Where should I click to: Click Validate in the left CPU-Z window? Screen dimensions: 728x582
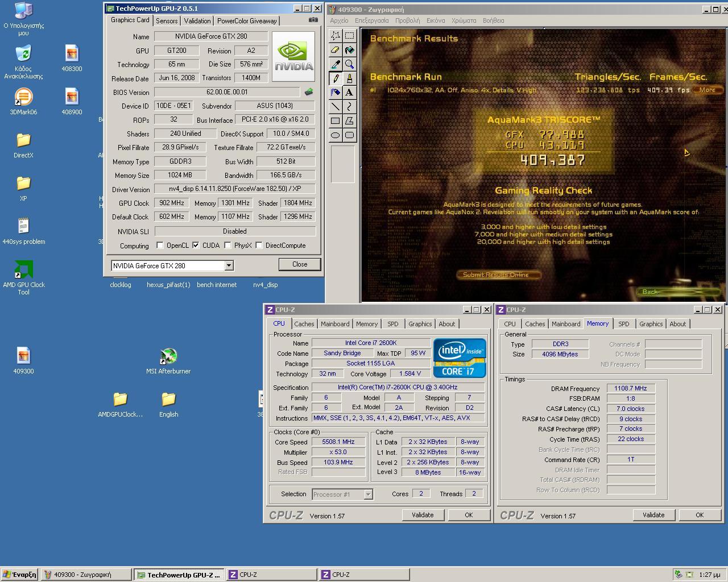click(x=423, y=515)
